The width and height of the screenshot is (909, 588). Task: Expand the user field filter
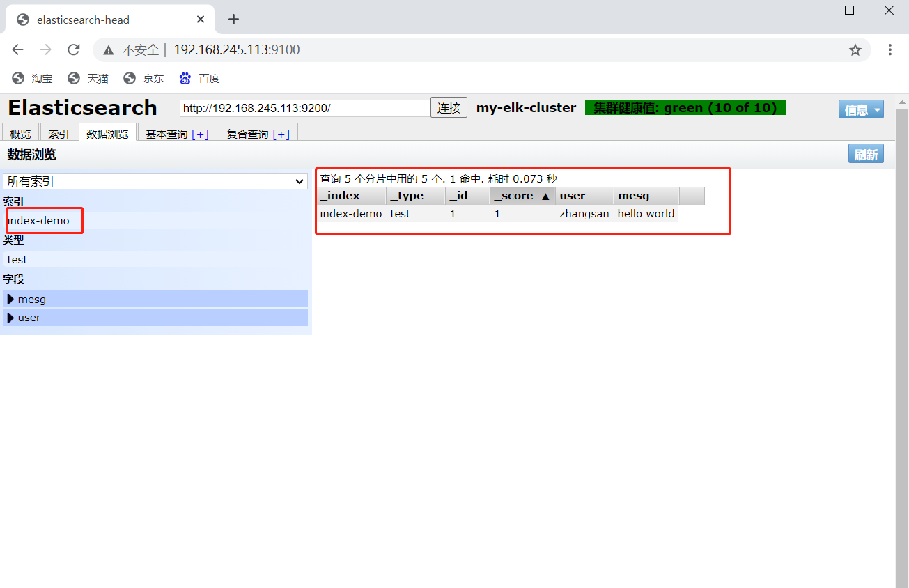[x=155, y=318]
